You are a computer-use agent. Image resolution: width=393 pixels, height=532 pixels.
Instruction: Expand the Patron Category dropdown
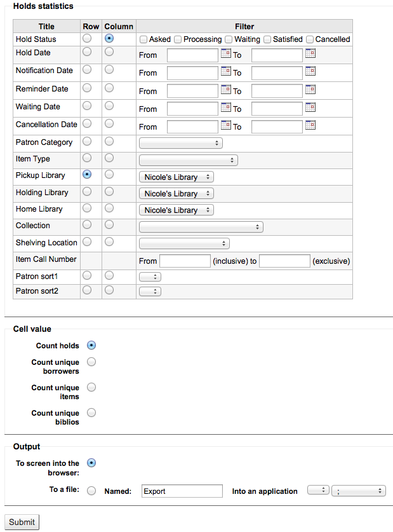click(x=180, y=143)
